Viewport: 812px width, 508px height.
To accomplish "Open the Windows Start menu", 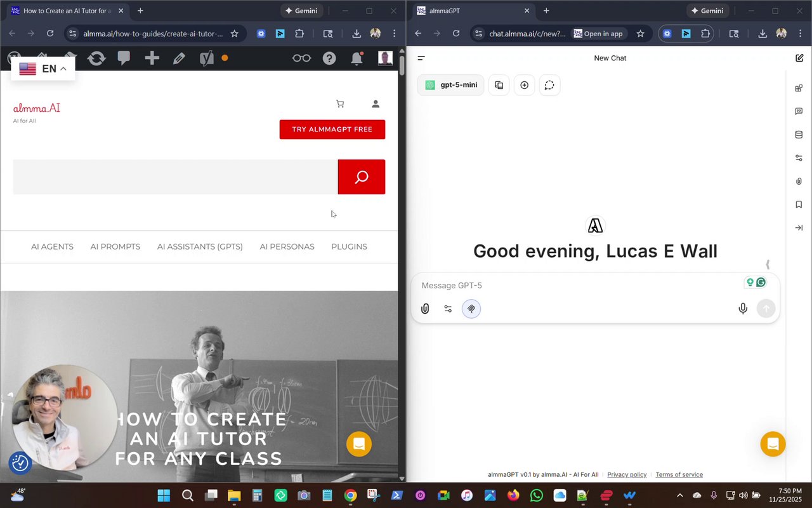I will pos(164,495).
